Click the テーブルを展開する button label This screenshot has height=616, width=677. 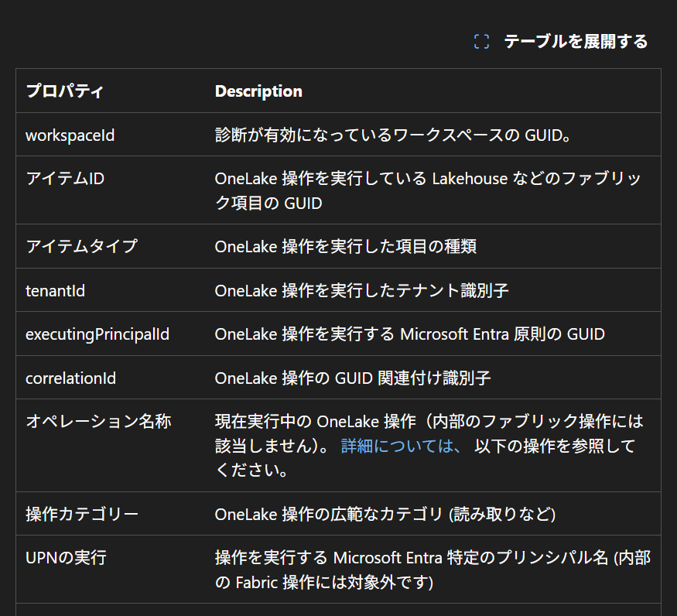click(x=576, y=42)
